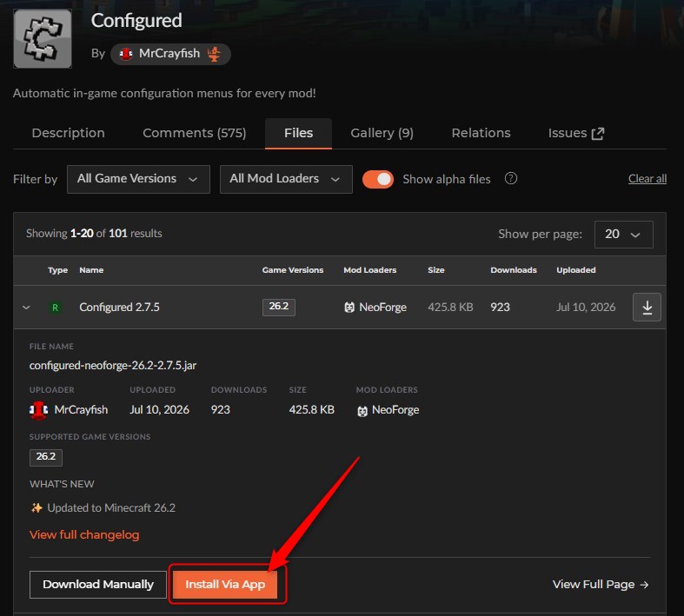Click NeoForge icon in the Configured 2.7.5 row
The image size is (684, 616).
click(x=349, y=308)
